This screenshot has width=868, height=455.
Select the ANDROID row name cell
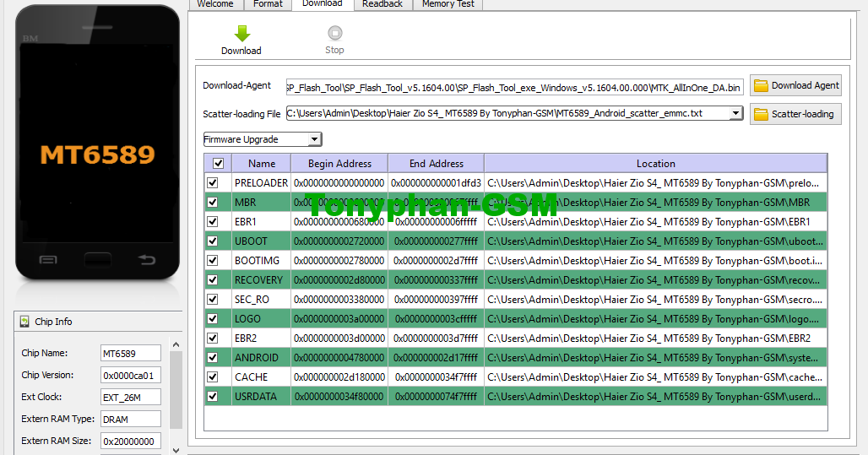(x=261, y=358)
